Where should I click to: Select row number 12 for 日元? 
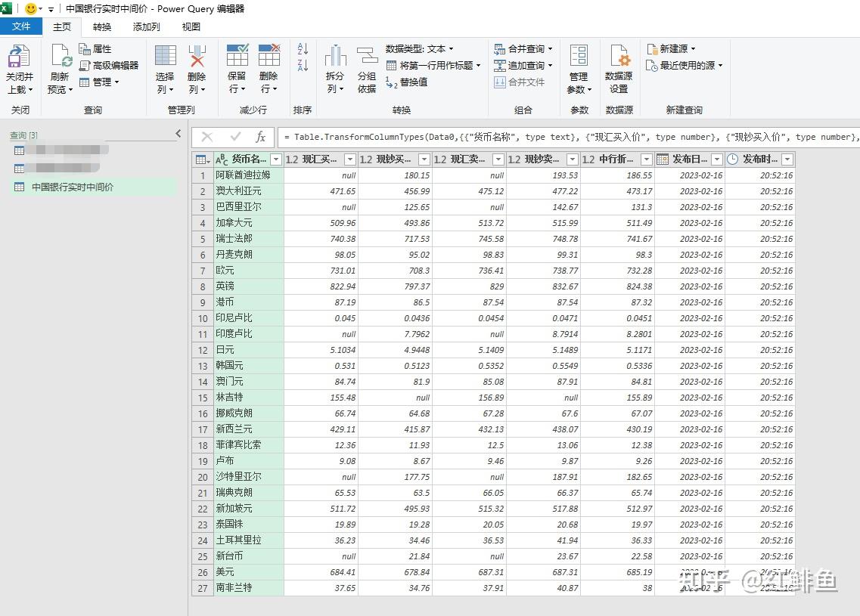tap(203, 350)
